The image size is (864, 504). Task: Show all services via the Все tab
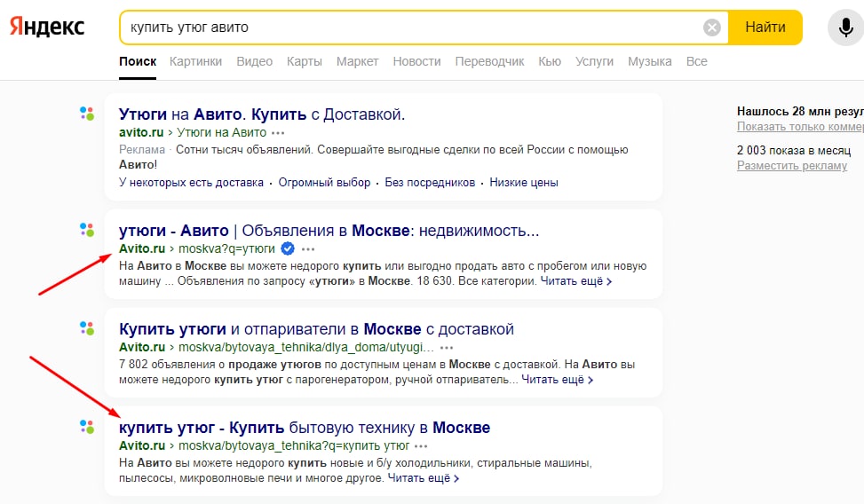pos(696,61)
